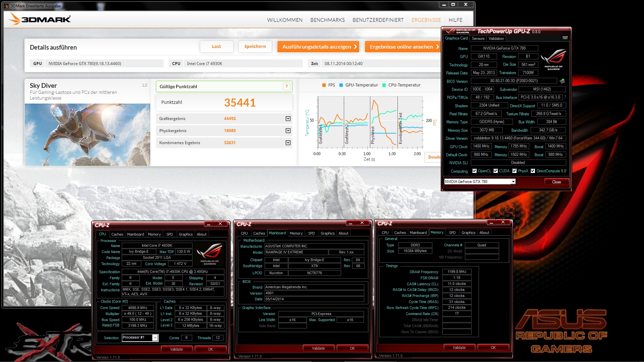
Task: Click the Graphics Card tab in GPU-Z
Action: 456,38
